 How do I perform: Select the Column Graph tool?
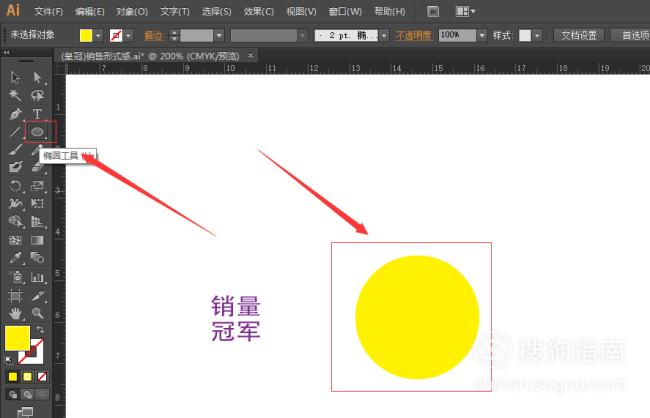37,277
